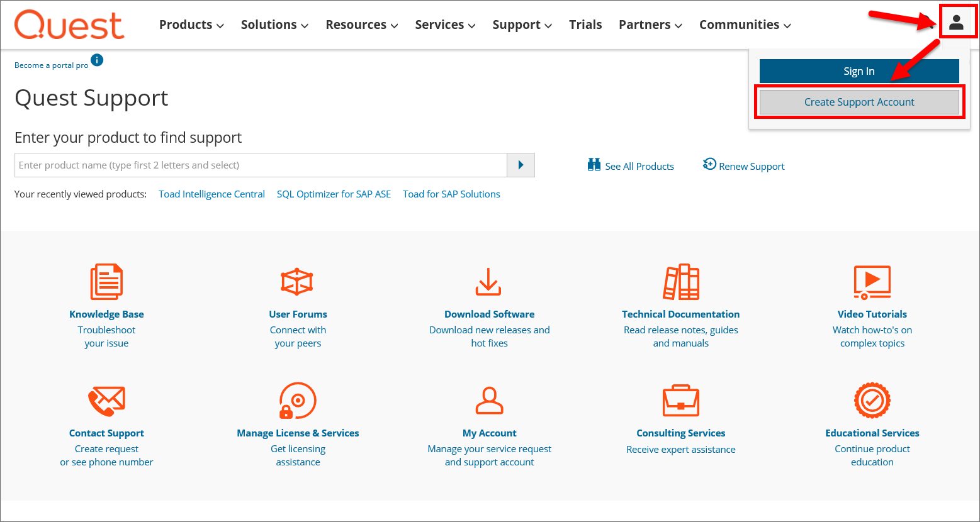Click 'Create request or see phone number' text
The height and width of the screenshot is (522, 980).
coord(106,455)
